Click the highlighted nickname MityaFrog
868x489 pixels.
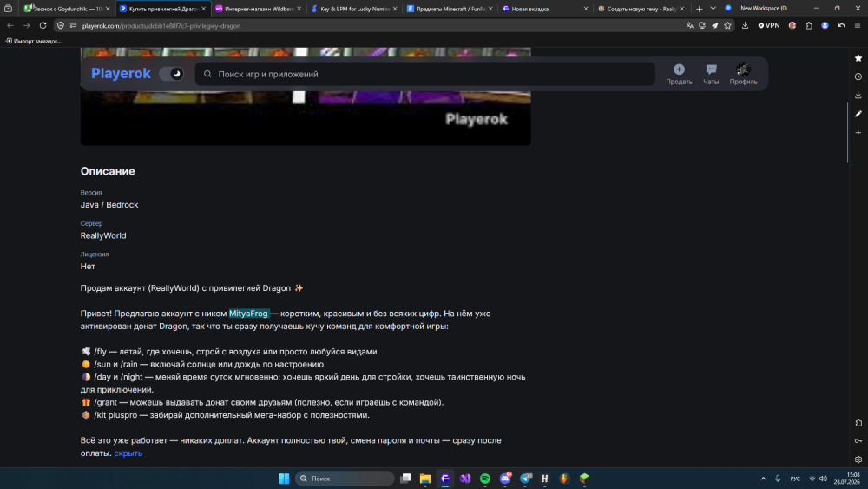(x=248, y=314)
